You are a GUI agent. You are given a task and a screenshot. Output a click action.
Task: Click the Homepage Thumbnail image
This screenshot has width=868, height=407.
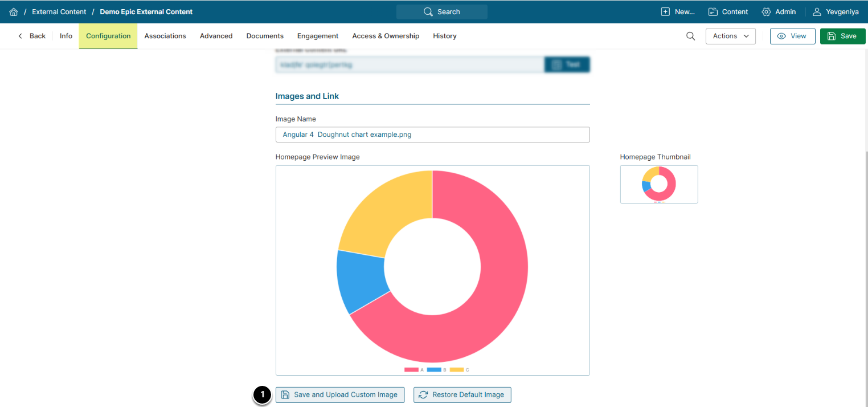[659, 184]
